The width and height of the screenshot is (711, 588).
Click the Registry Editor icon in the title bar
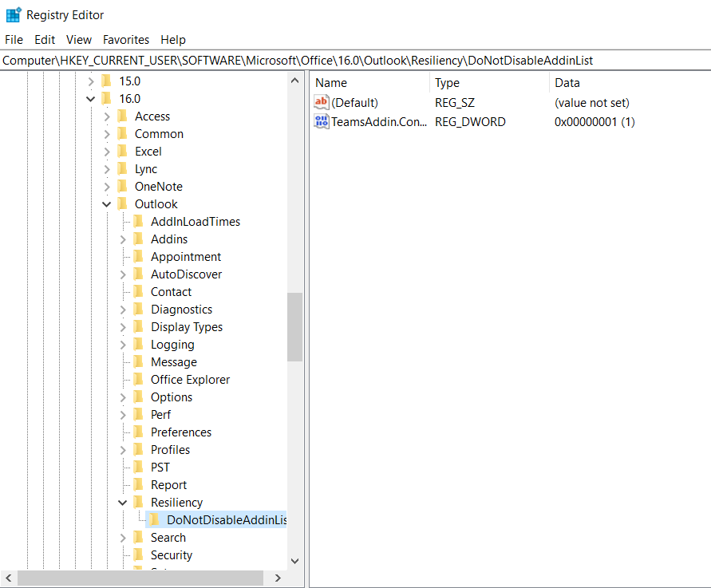[x=11, y=14]
